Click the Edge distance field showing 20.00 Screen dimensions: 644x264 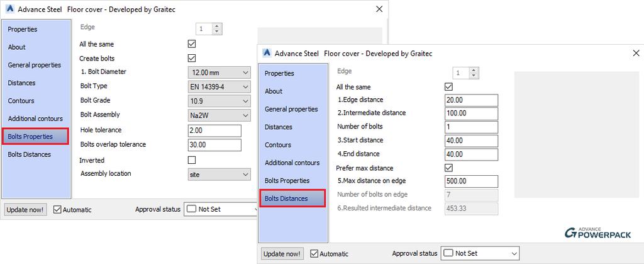[472, 100]
